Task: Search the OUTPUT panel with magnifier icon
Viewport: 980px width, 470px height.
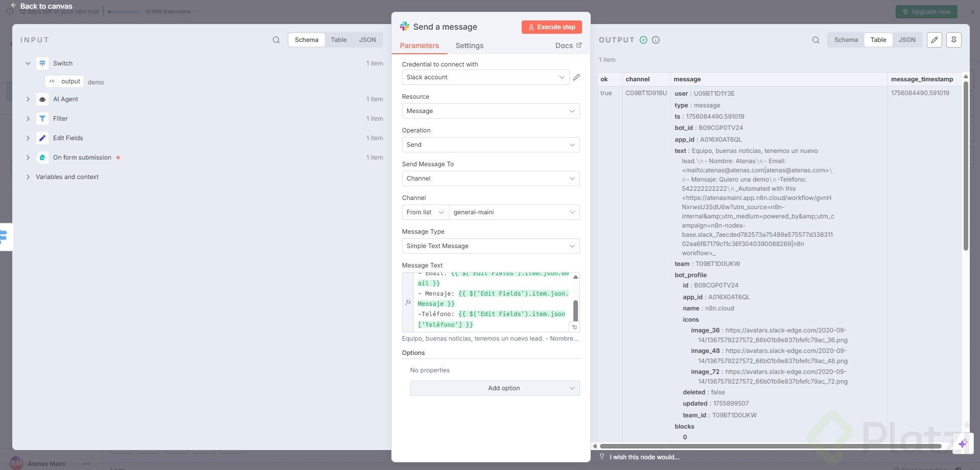Action: tap(816, 40)
